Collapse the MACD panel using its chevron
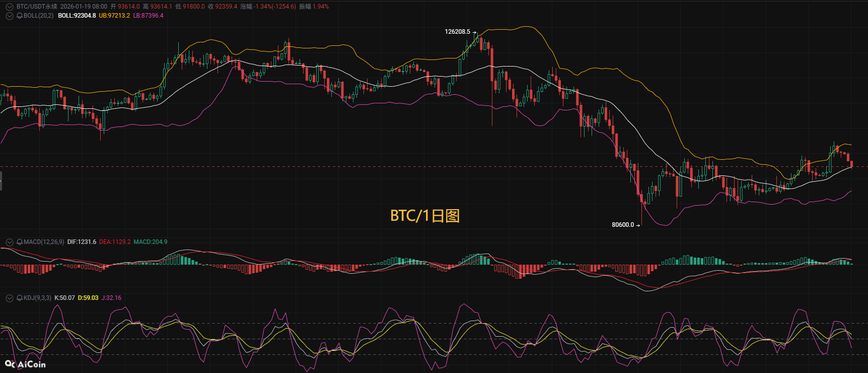 point(9,242)
